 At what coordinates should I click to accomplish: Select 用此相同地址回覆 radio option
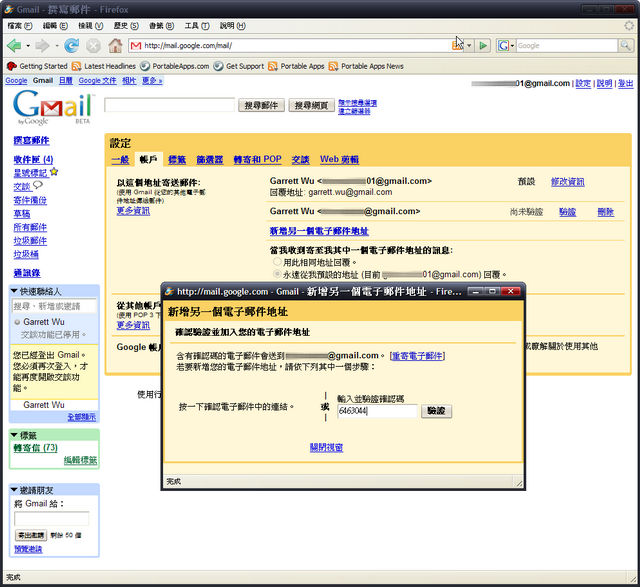(277, 262)
